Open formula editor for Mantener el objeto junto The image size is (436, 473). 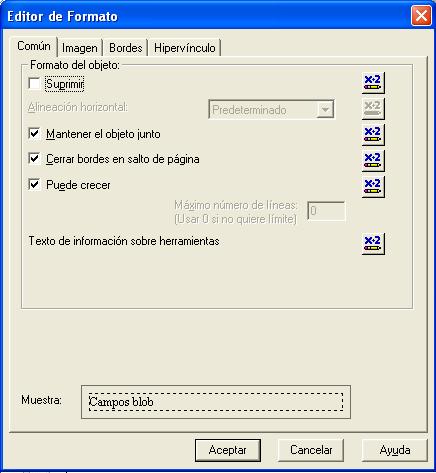tap(373, 135)
